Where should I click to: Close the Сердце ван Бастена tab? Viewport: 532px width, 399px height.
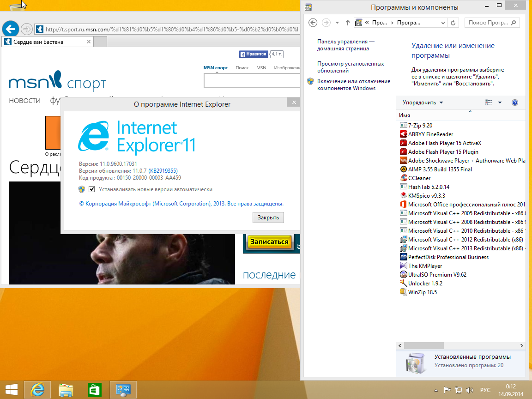[x=89, y=42]
